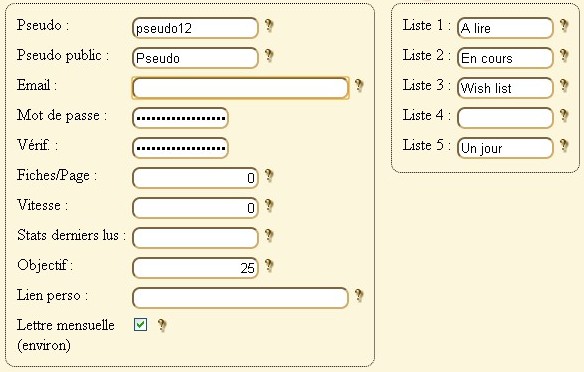Show help for Fiches/Page field
Screen dimensions: 584x372
click(x=269, y=176)
